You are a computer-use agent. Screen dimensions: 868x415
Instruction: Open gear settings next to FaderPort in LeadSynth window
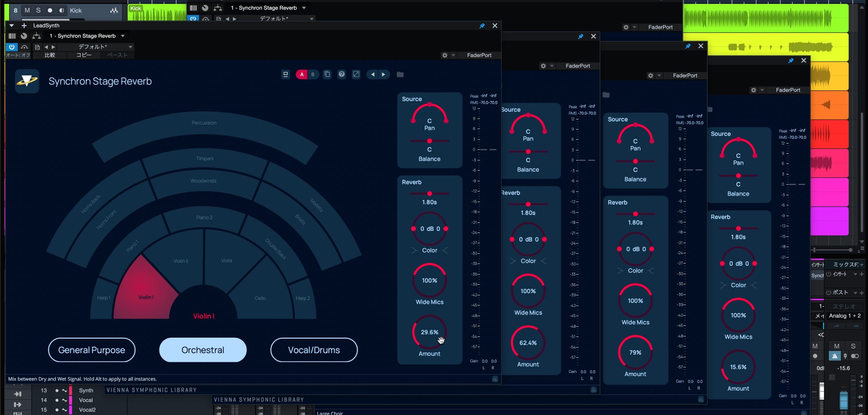(445, 55)
